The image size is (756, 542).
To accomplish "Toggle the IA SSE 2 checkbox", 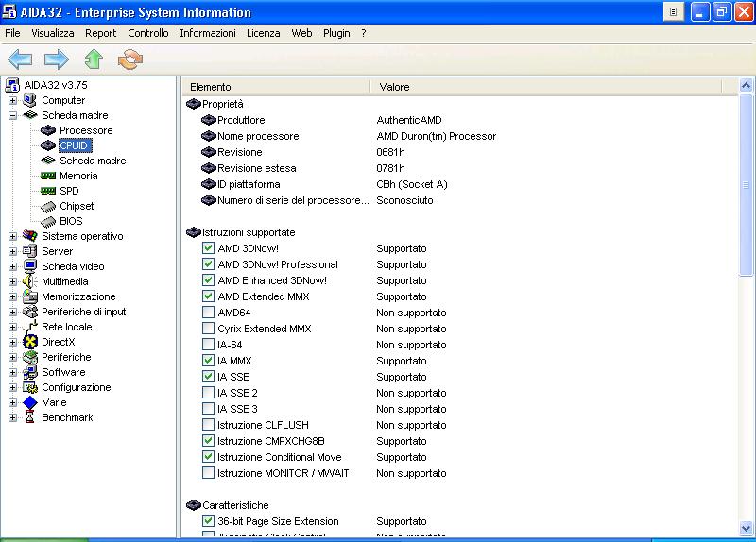I will 208,393.
